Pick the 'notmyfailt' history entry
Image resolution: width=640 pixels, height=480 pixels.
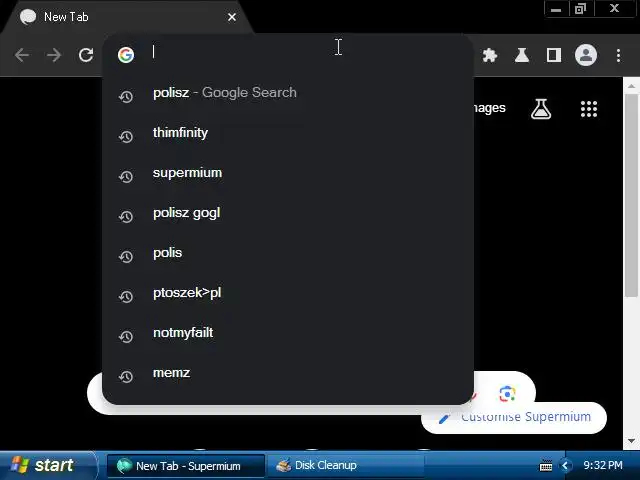288,333
